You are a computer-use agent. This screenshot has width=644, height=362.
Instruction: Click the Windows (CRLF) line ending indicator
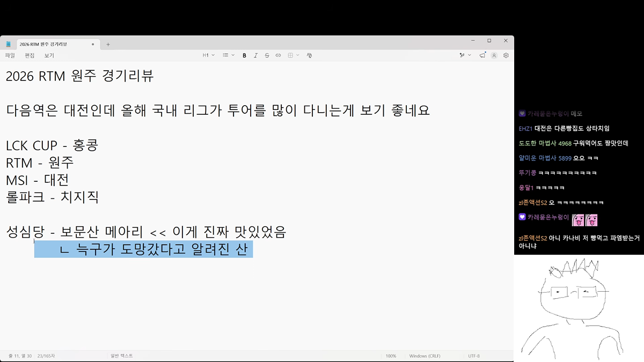pyautogui.click(x=425, y=356)
